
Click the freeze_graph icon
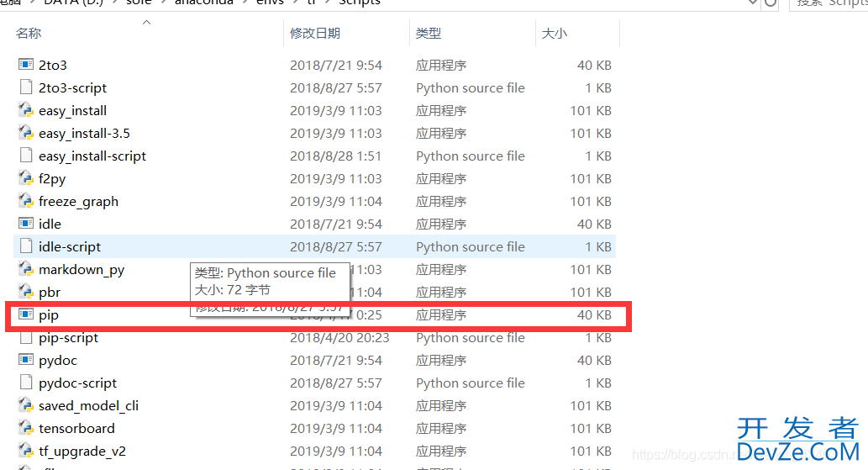point(25,201)
